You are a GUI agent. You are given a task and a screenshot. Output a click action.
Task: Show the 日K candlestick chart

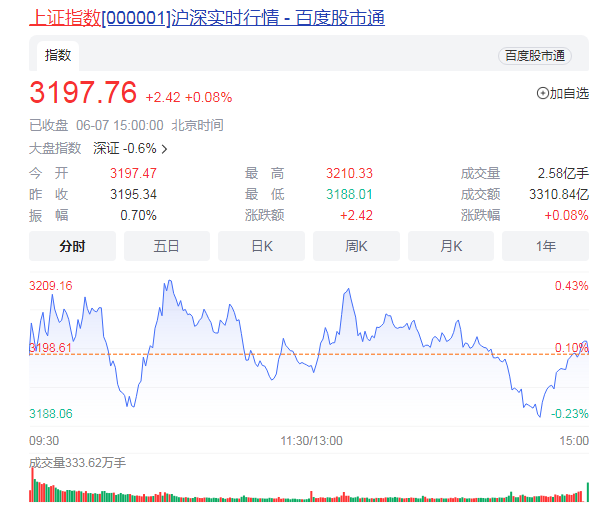pos(262,246)
